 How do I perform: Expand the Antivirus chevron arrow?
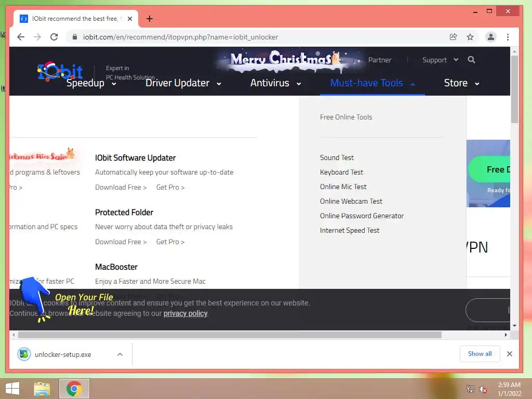(299, 84)
